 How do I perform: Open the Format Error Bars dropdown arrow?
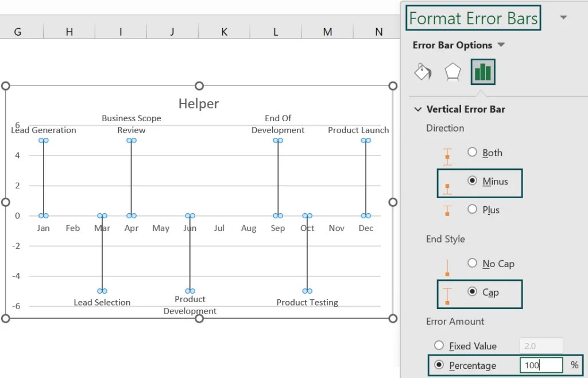[563, 18]
